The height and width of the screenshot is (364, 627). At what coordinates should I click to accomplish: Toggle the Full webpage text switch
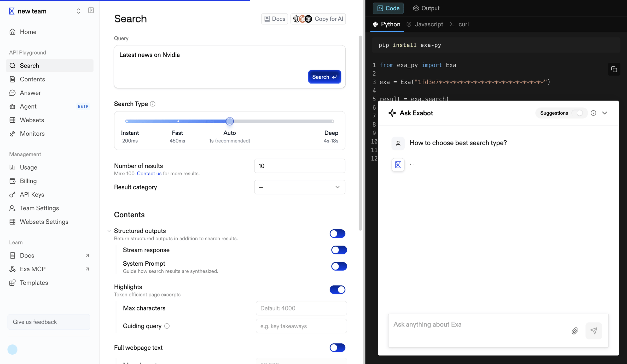coord(337,348)
